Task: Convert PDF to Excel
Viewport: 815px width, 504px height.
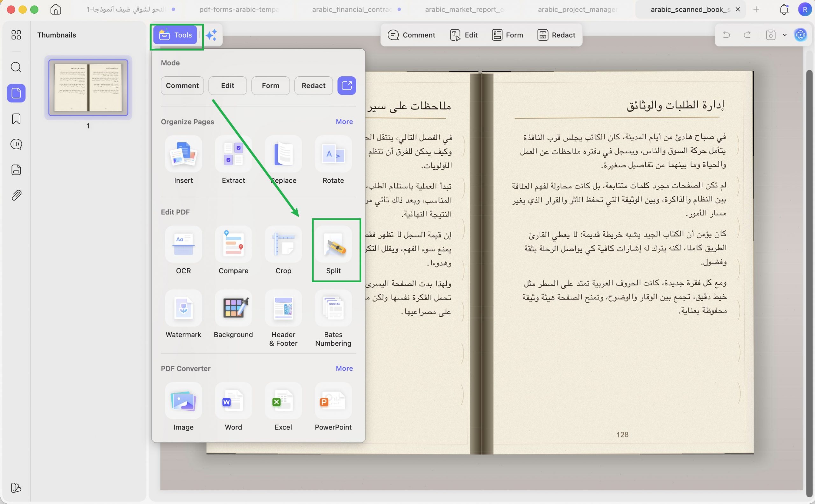Action: 283,407
